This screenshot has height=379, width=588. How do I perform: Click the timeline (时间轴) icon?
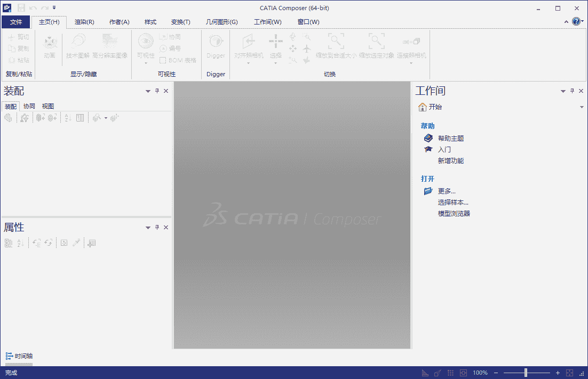click(9, 356)
